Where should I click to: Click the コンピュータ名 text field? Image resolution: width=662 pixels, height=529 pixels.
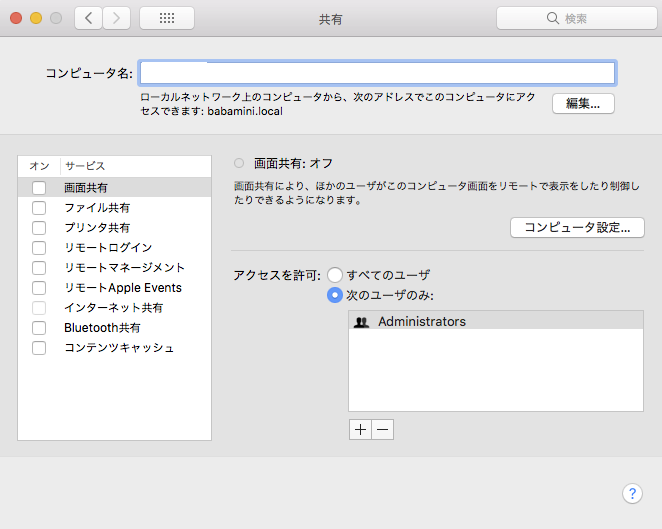378,73
